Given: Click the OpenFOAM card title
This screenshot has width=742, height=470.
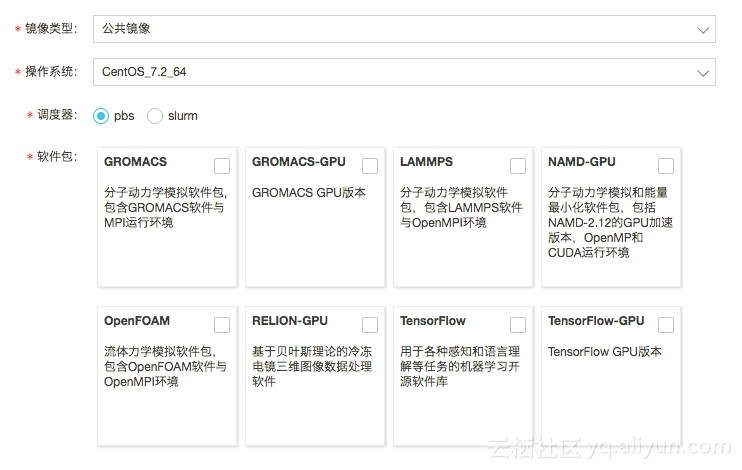Looking at the screenshot, I should click(137, 321).
